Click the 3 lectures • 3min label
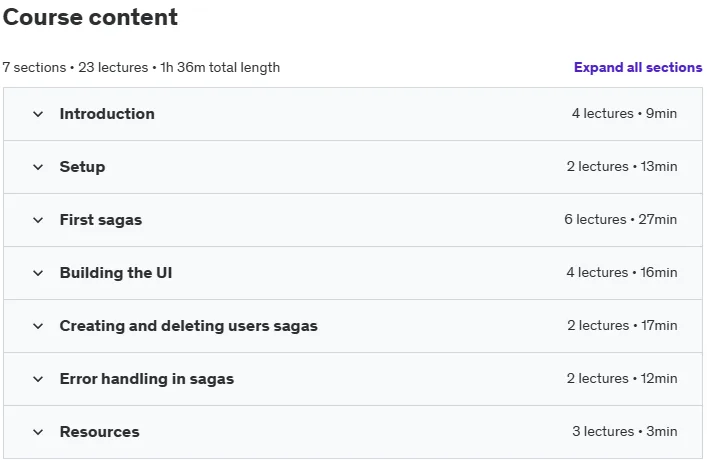Image resolution: width=707 pixels, height=460 pixels. point(625,431)
